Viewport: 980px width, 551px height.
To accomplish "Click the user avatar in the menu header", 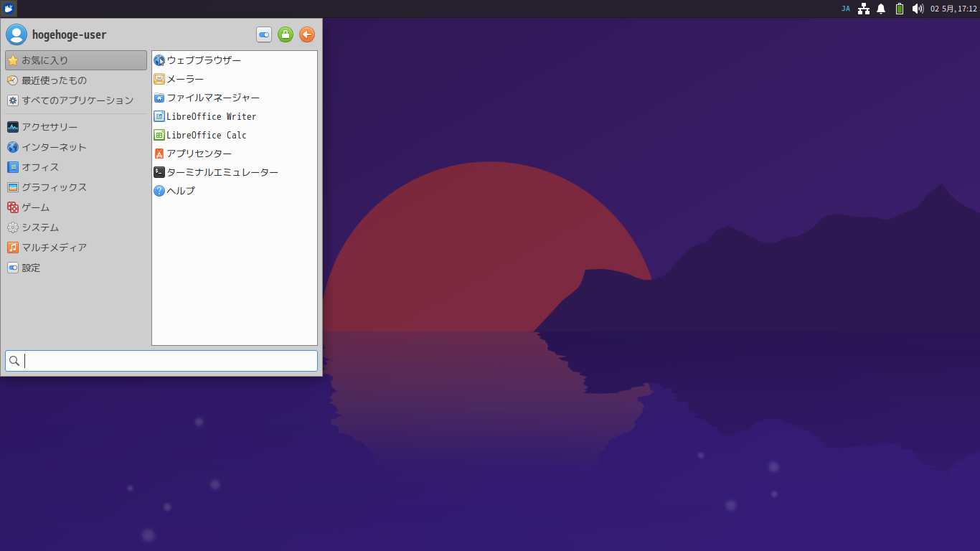I will pyautogui.click(x=16, y=34).
